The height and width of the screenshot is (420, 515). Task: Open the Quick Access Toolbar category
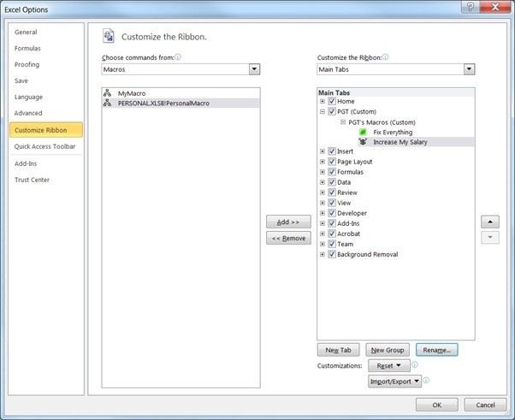pos(44,146)
